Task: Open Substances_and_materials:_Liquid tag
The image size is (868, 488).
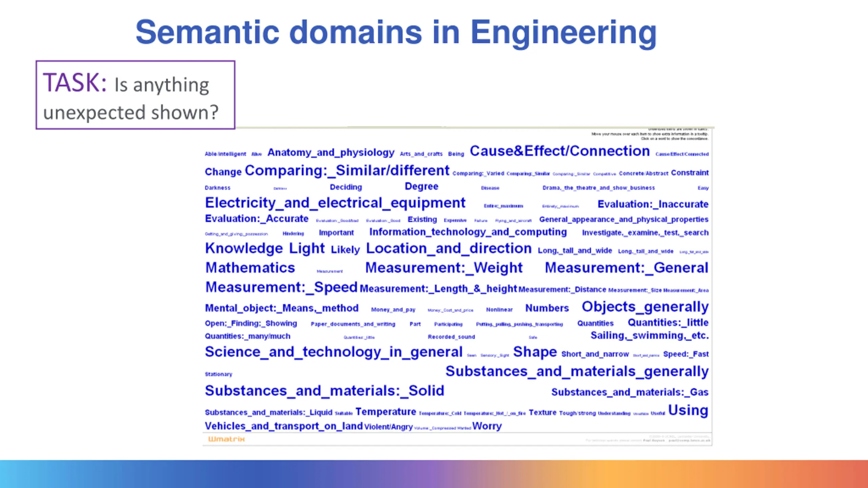Action: point(269,413)
